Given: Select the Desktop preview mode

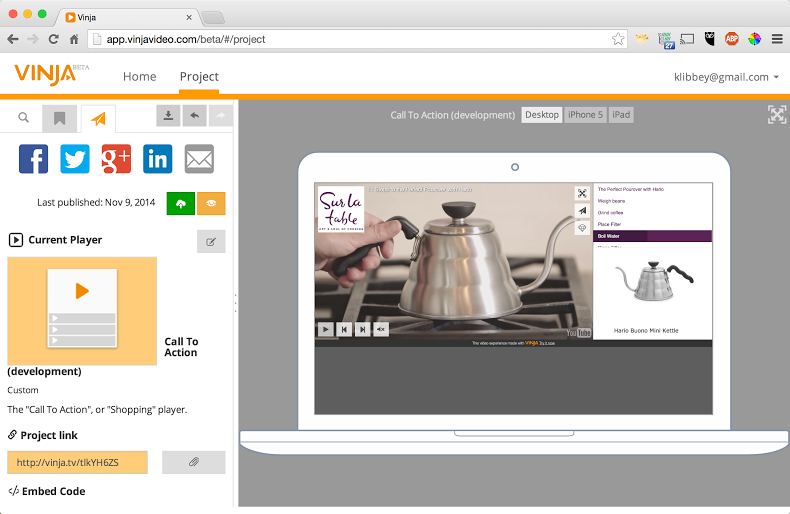Looking at the screenshot, I should click(542, 115).
